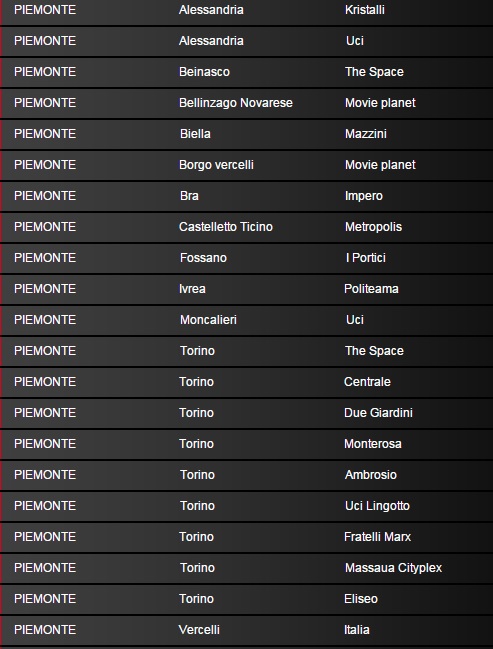
Task: Click the Monterosa cinema entry
Action: click(x=373, y=444)
